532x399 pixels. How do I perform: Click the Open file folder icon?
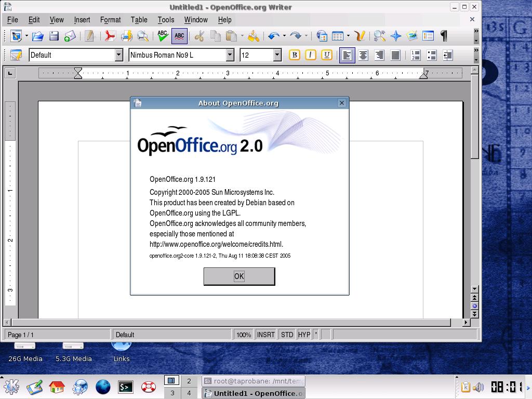(x=37, y=36)
